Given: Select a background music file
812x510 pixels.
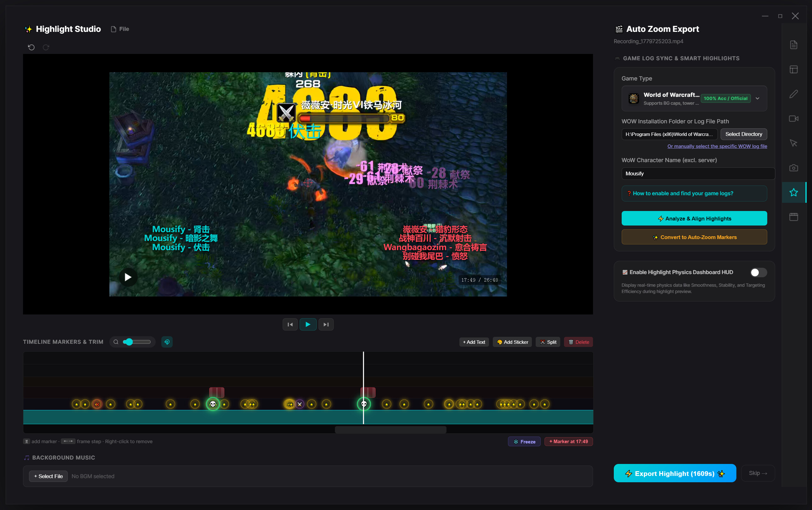Looking at the screenshot, I should [x=48, y=476].
